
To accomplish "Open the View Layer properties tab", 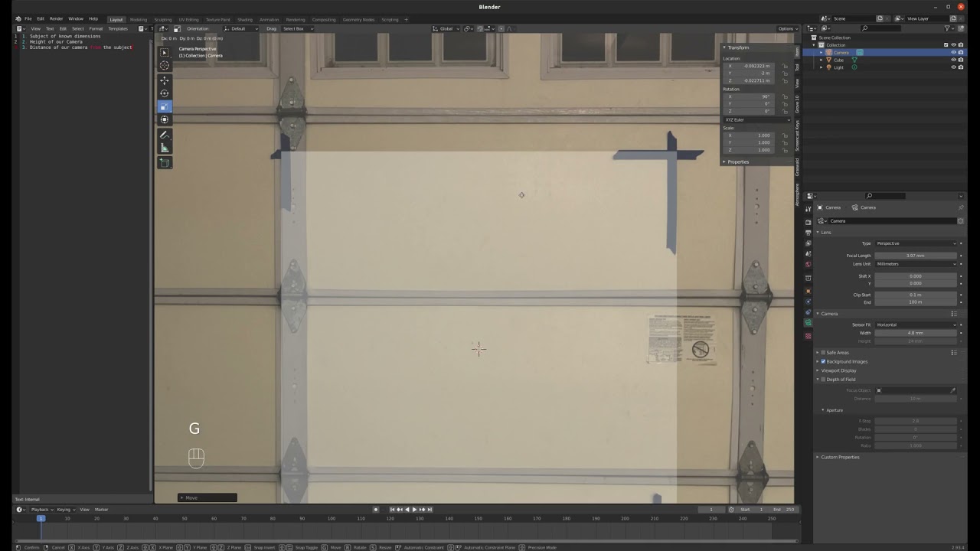I will point(808,243).
